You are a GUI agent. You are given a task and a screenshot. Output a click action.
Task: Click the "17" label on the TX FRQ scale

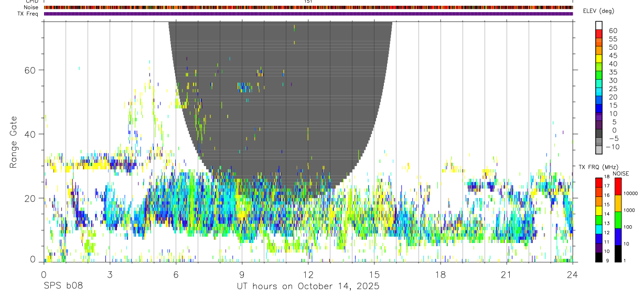pyautogui.click(x=606, y=186)
